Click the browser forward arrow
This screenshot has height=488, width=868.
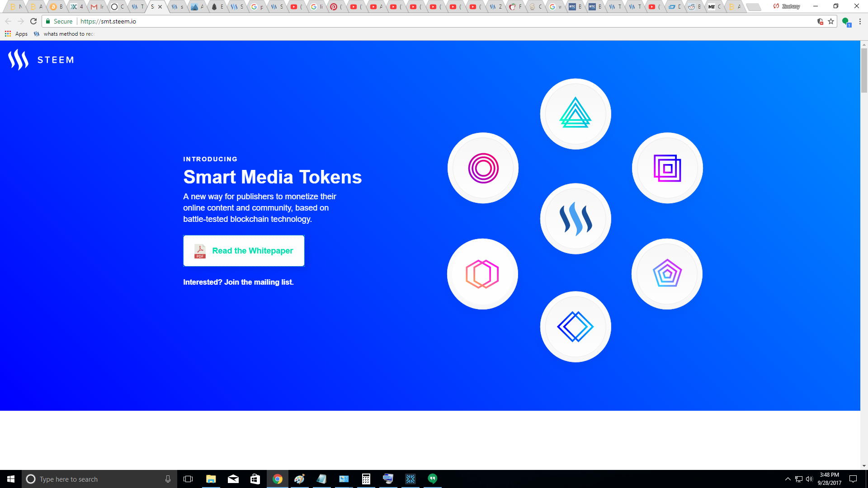pos(21,21)
